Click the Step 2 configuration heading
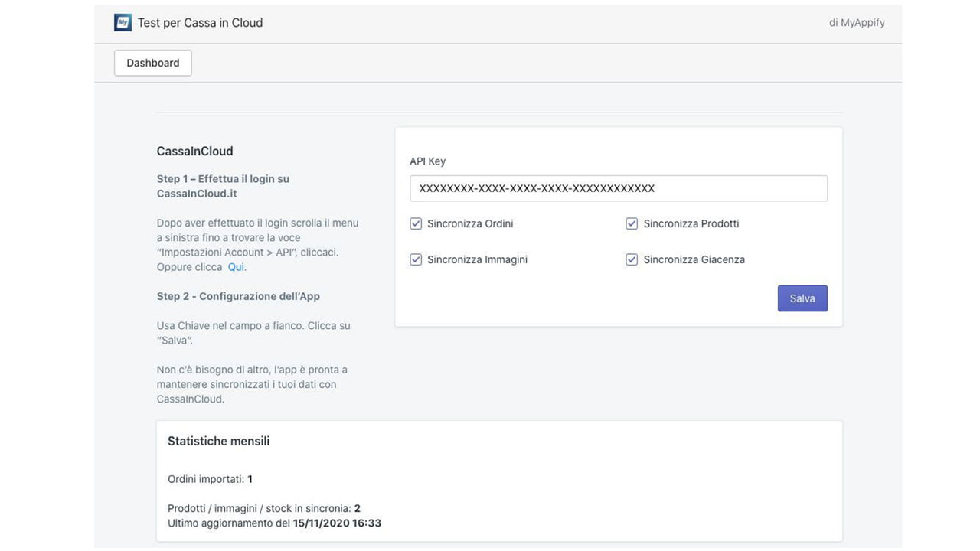 point(238,295)
